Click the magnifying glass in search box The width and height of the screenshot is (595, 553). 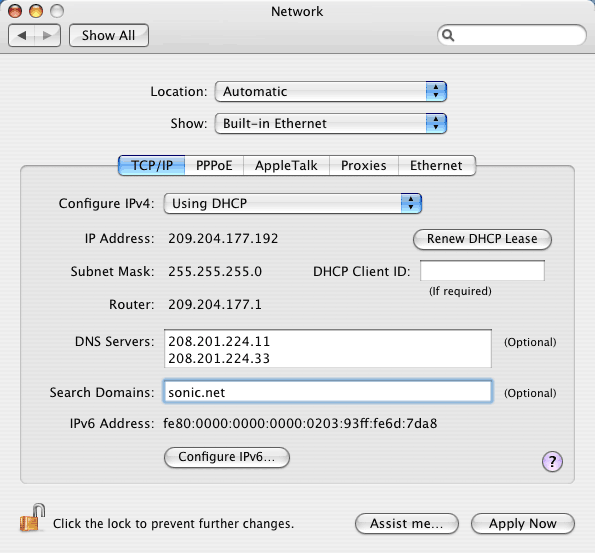point(448,35)
